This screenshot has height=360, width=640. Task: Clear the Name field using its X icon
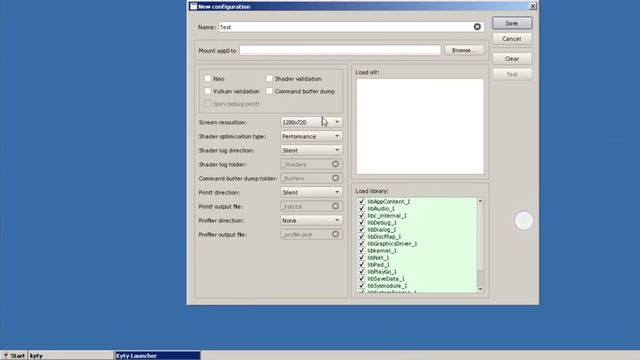477,27
